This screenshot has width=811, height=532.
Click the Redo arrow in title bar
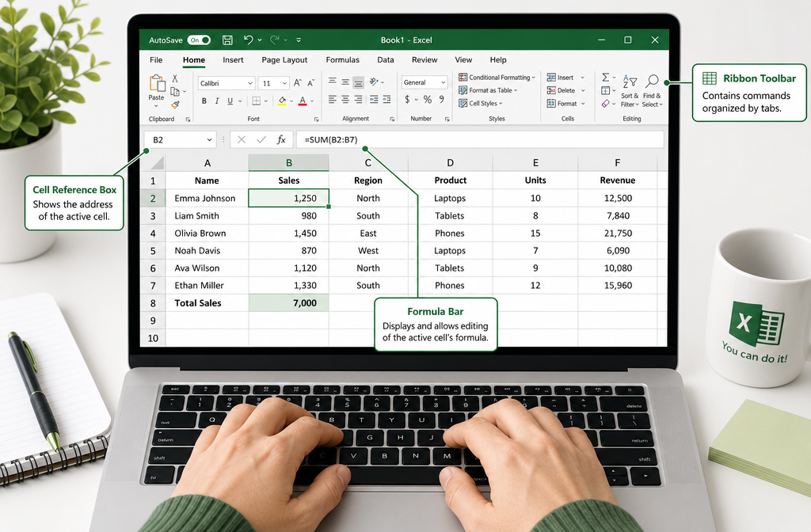275,40
